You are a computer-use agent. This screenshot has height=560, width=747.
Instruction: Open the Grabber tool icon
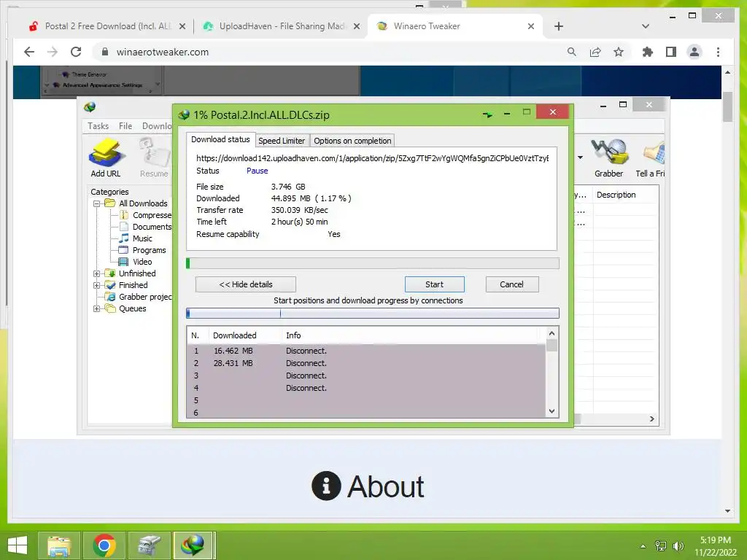click(x=609, y=157)
